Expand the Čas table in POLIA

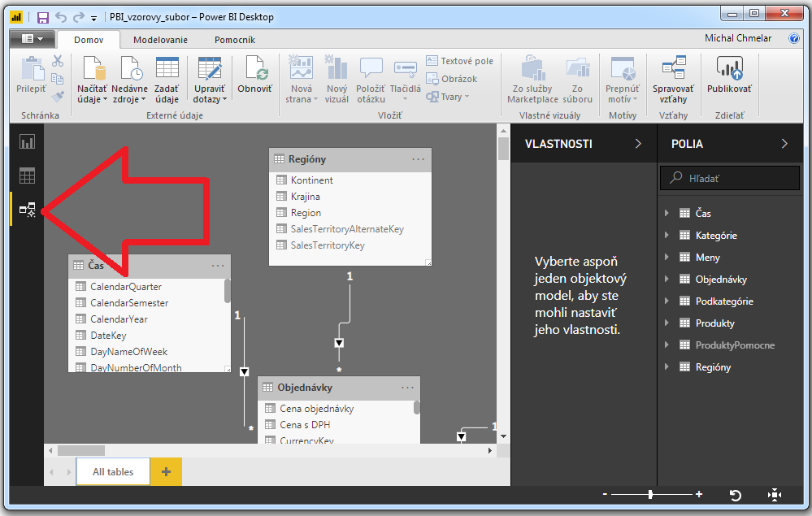(x=667, y=213)
